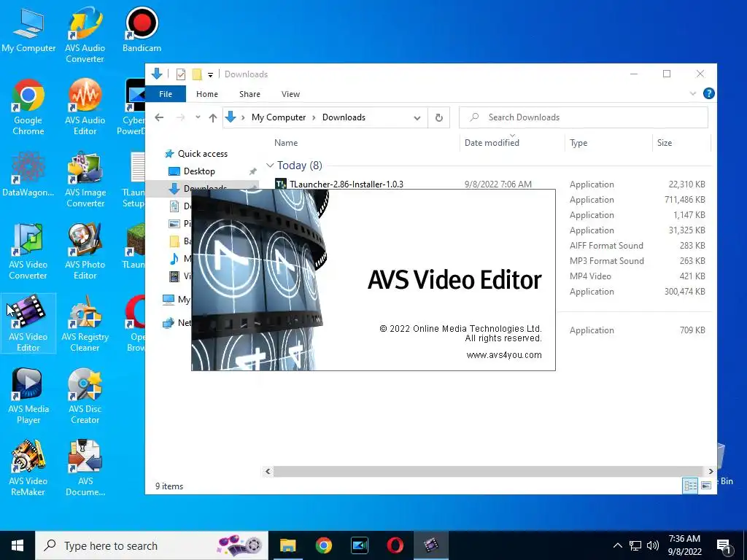The image size is (747, 560).
Task: Click the Search Downloads field
Action: pos(583,117)
